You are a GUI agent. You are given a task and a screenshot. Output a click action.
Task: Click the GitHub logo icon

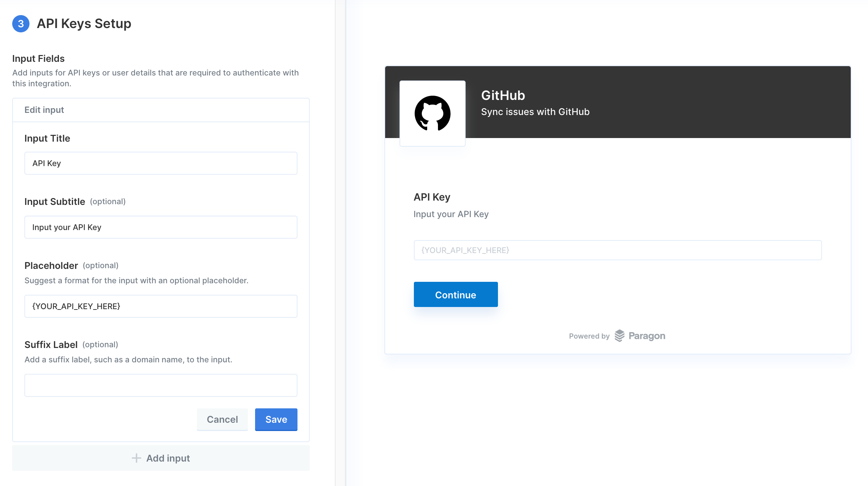point(432,113)
